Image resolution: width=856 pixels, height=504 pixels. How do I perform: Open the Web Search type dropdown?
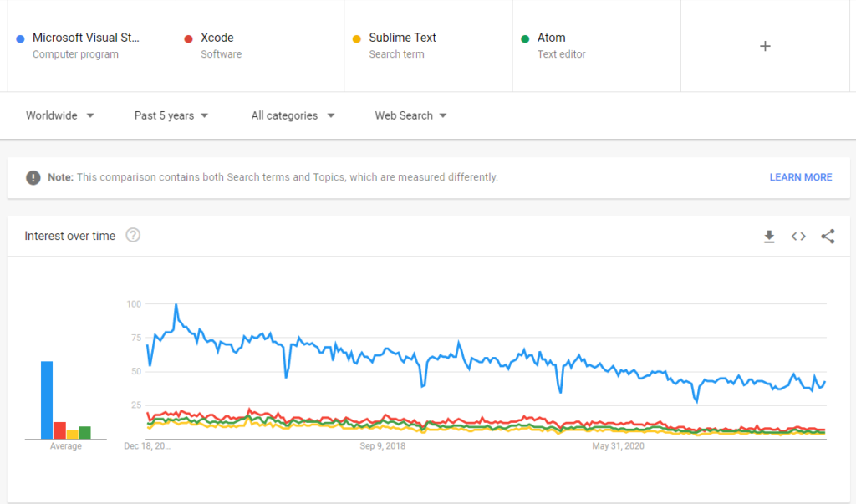[410, 115]
